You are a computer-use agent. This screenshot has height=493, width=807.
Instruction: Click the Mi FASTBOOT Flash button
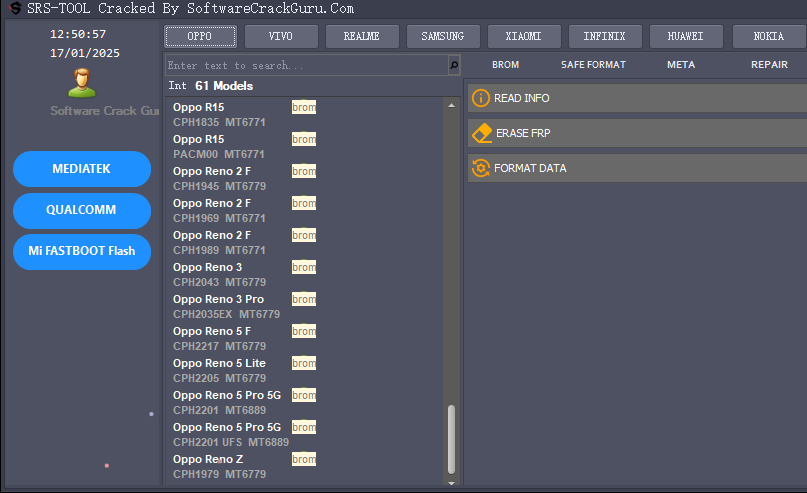point(82,251)
